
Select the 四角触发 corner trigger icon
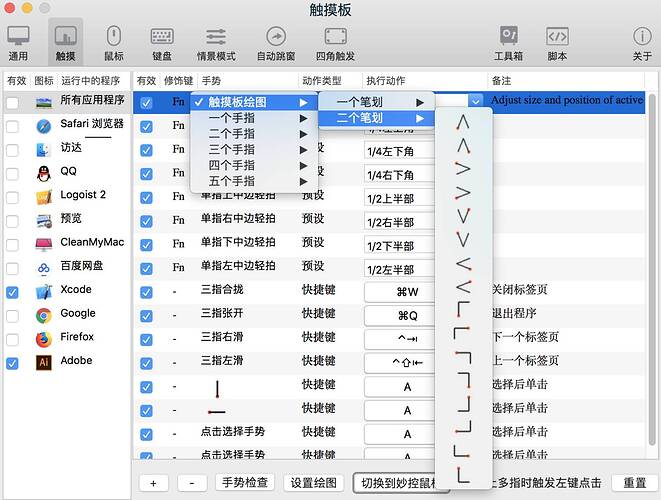coord(335,43)
